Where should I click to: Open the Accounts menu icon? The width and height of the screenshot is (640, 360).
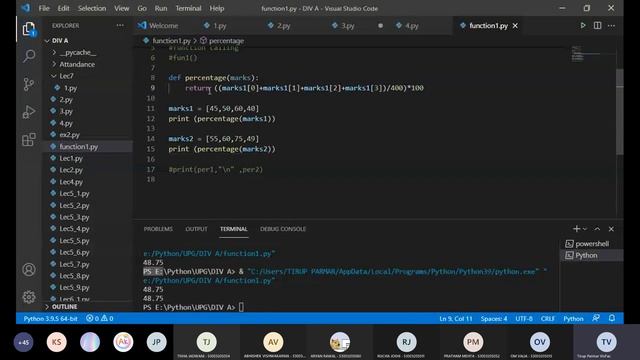tap(29, 270)
